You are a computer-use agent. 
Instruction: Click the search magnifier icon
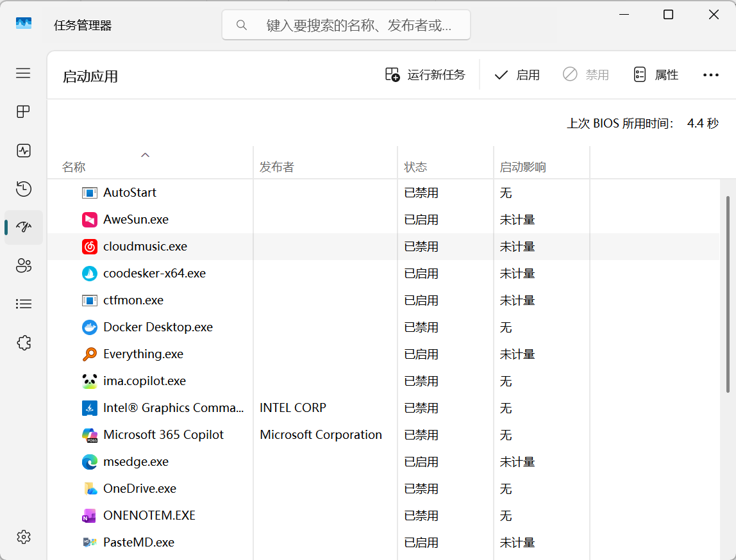pyautogui.click(x=241, y=25)
